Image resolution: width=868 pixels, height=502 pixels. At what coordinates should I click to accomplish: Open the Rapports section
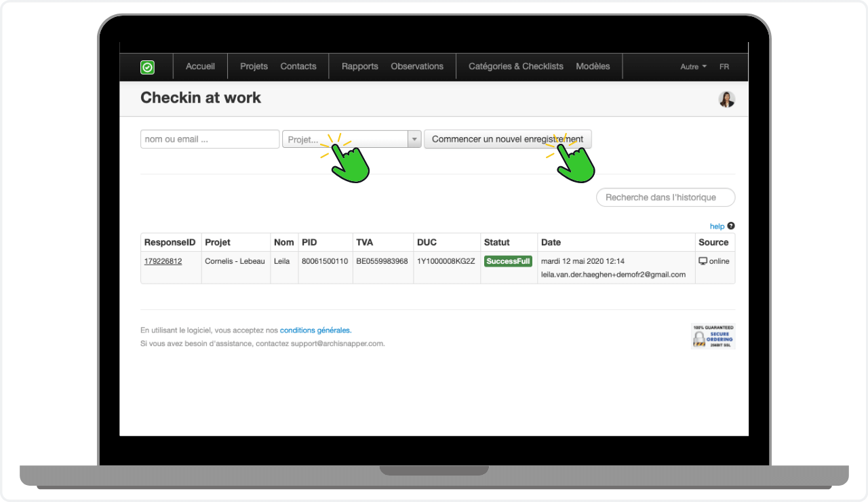pyautogui.click(x=359, y=66)
